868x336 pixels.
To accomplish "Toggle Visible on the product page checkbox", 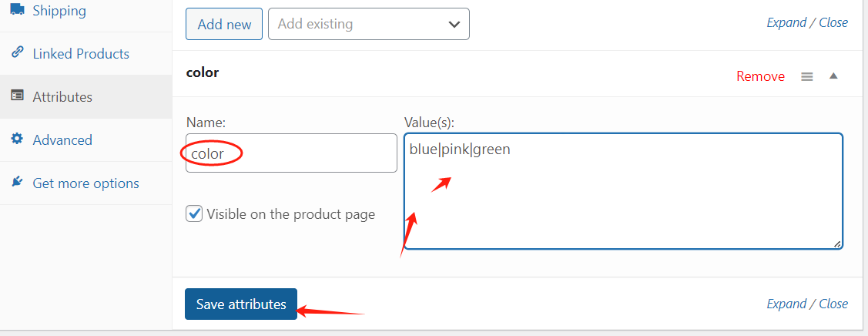I will tap(194, 213).
